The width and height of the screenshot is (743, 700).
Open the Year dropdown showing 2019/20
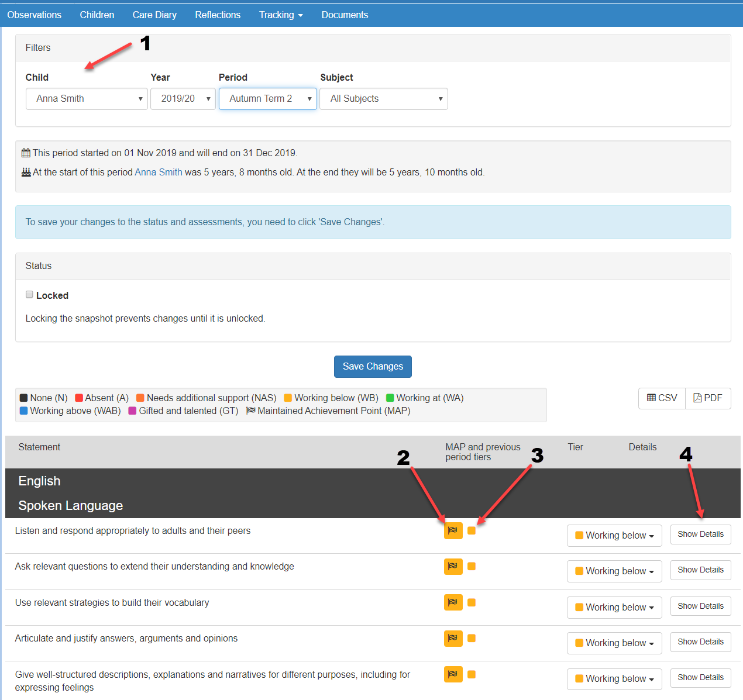tap(183, 99)
